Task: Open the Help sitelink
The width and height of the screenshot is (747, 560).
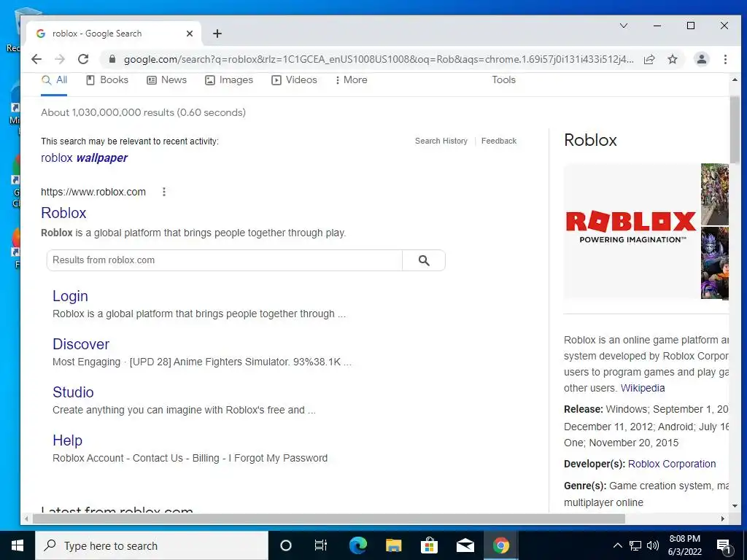Action: 67,440
